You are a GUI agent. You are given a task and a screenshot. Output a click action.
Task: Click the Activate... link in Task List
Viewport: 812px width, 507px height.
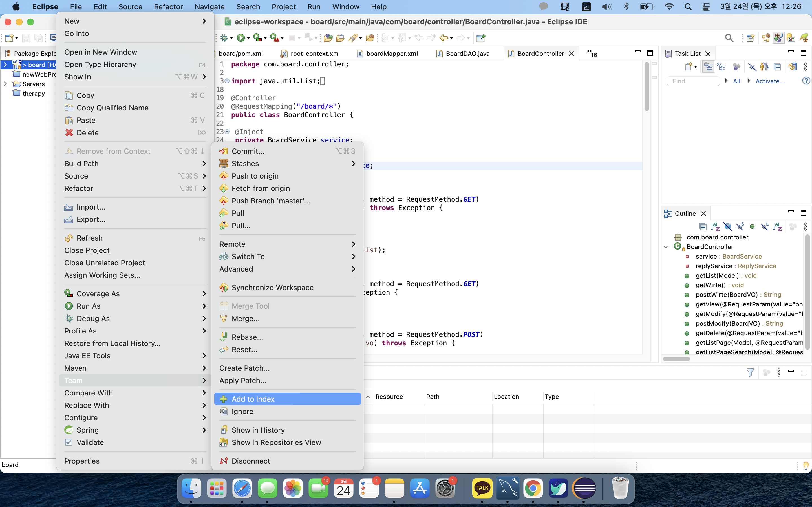click(x=770, y=81)
